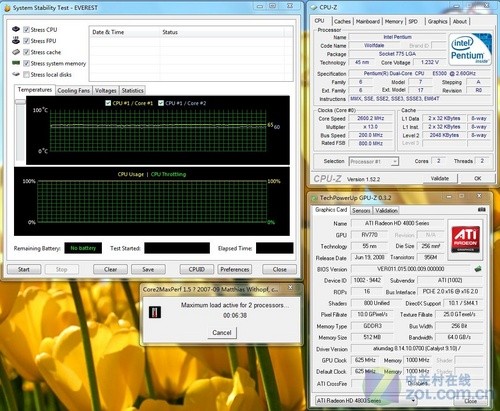The height and width of the screenshot is (411, 500).
Task: Click the BIOS Version field in GPU-Z
Action: [411, 269]
